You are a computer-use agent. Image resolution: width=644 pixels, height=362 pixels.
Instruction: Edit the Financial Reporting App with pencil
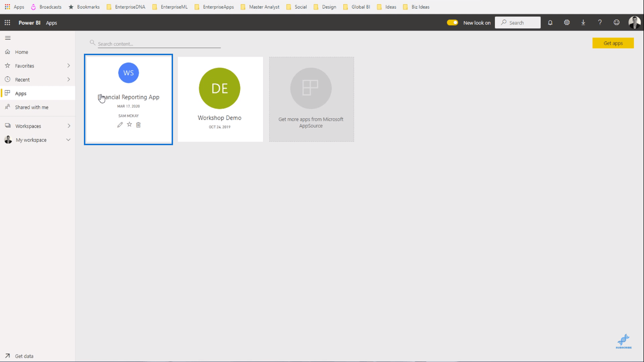[120, 125]
